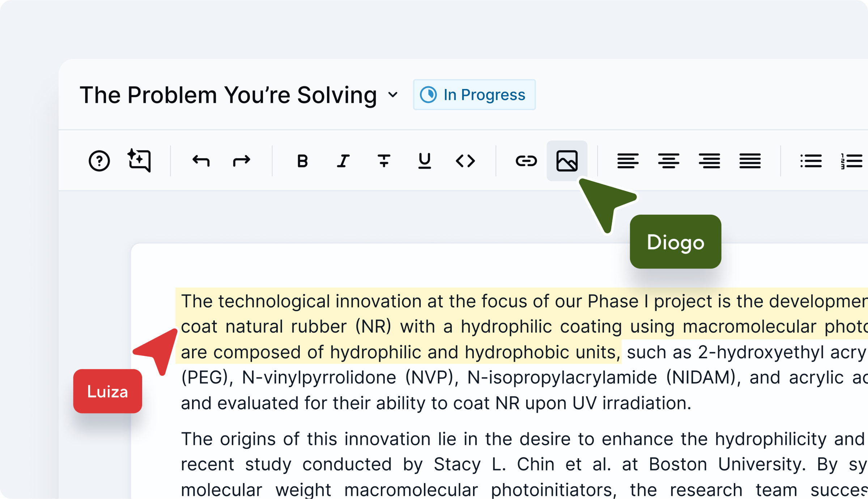Image resolution: width=868 pixels, height=499 pixels.
Task: Align text to the left
Action: click(x=628, y=161)
